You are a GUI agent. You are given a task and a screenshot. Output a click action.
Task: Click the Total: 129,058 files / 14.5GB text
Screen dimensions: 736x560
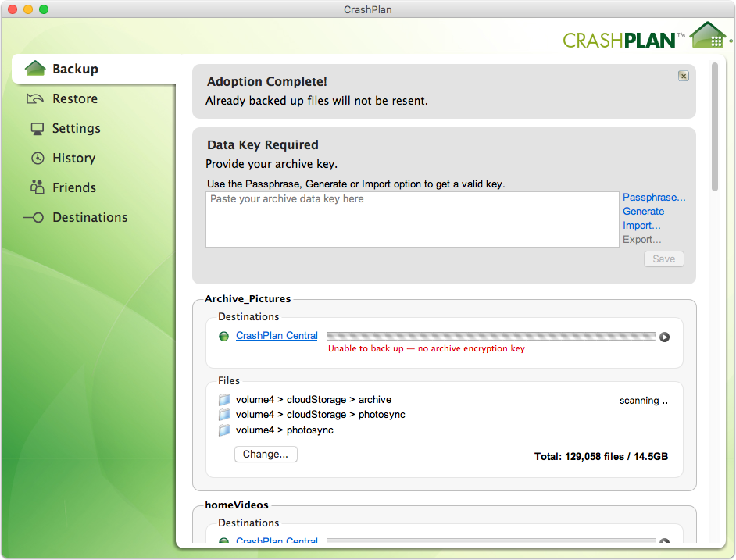pyautogui.click(x=601, y=456)
